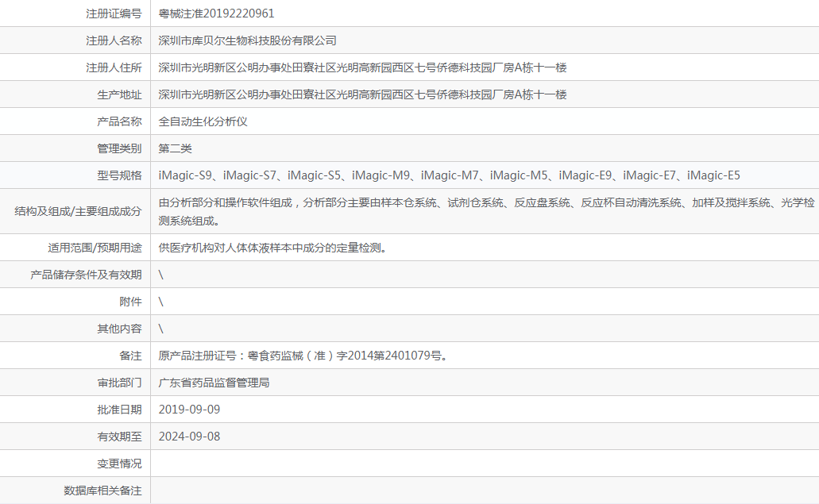Click the 附件 label
The height and width of the screenshot is (504, 819).
click(130, 302)
